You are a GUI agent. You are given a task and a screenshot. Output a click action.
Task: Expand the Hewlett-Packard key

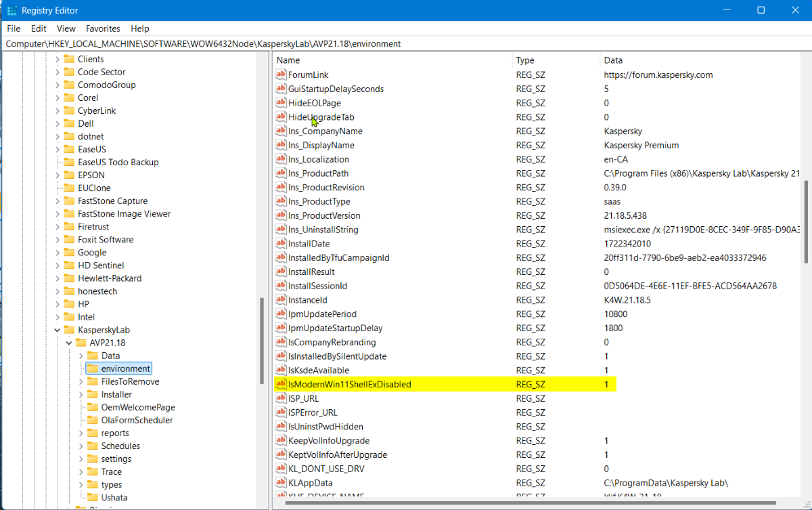57,278
